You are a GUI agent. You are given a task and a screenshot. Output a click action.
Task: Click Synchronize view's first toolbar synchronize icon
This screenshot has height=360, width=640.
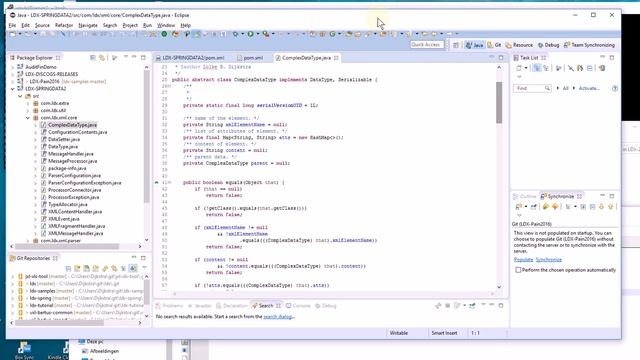coord(518,207)
